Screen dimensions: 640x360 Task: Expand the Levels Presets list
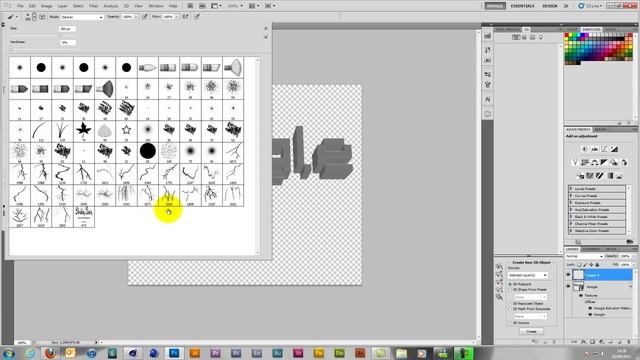(571, 189)
